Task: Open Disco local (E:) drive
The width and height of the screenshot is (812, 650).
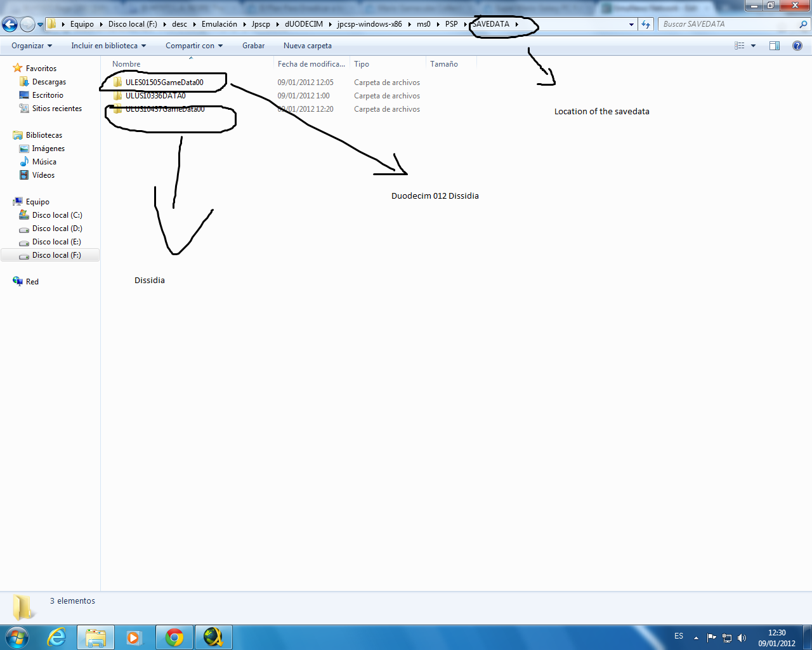Action: (56, 242)
